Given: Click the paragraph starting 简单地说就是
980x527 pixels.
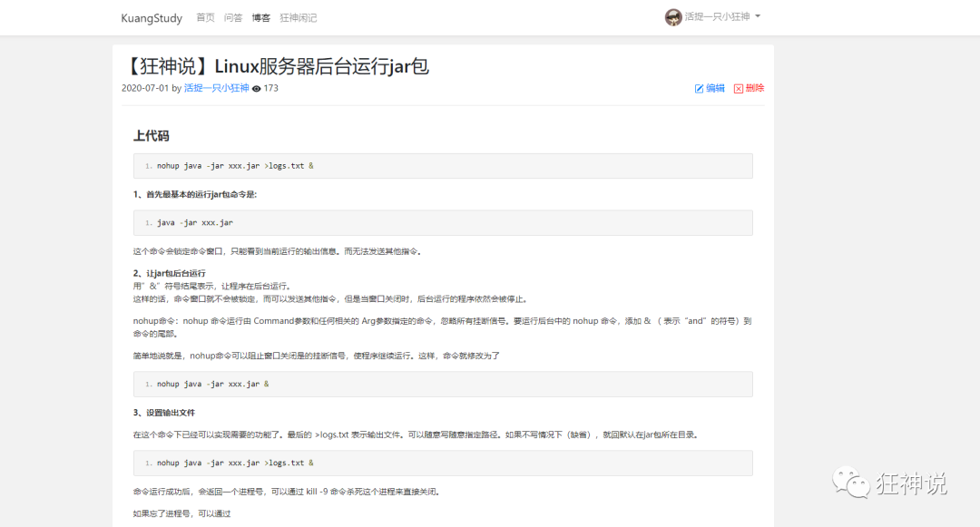Looking at the screenshot, I should click(317, 356).
